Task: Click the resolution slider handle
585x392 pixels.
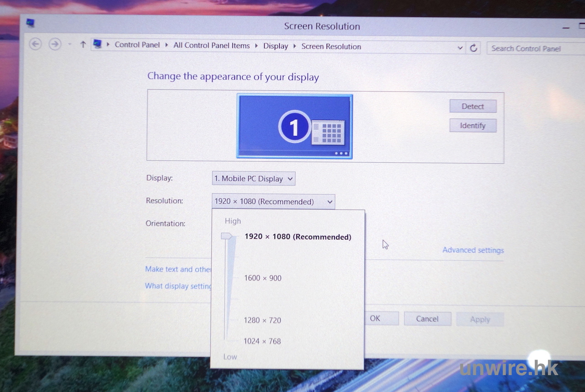Action: coord(227,236)
